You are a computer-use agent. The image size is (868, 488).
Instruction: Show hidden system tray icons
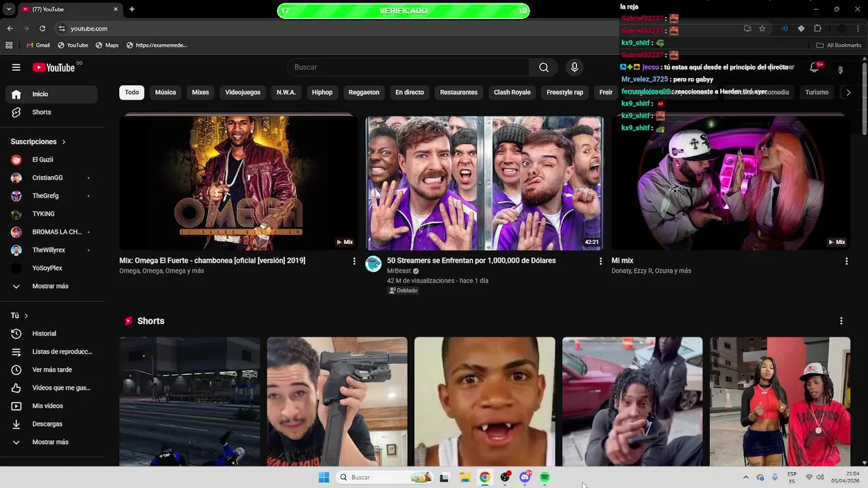click(746, 477)
